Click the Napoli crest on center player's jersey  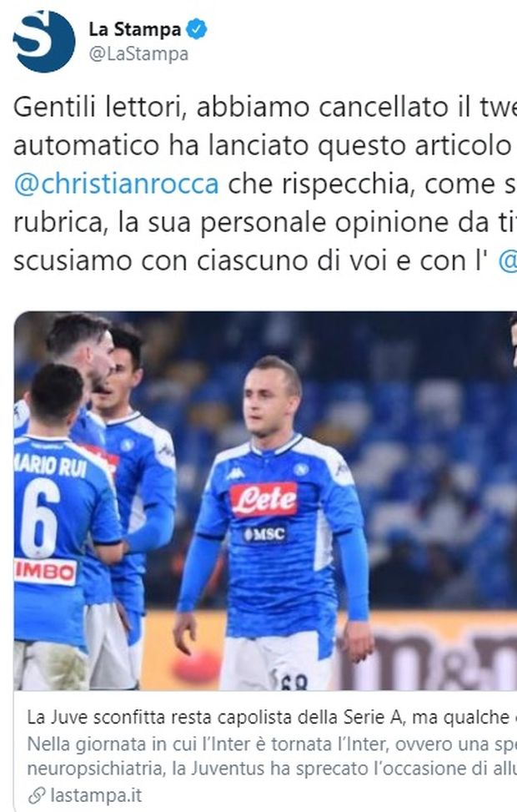pos(301,469)
